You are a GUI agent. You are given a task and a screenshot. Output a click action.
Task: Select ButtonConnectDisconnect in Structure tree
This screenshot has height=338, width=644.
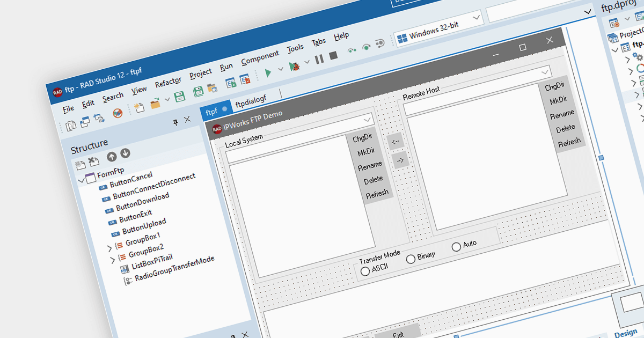tap(154, 186)
